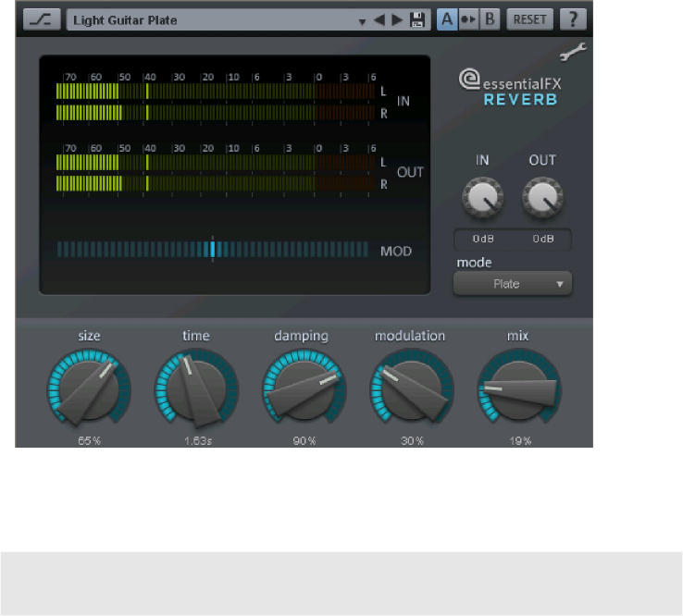This screenshot has width=683, height=616.
Task: Open the Plate mode dropdown
Action: 513,284
